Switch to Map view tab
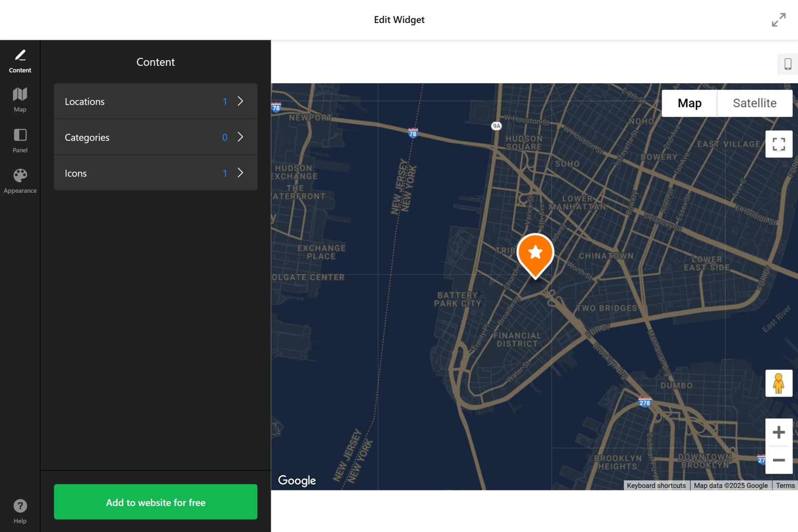The height and width of the screenshot is (532, 798). [689, 103]
